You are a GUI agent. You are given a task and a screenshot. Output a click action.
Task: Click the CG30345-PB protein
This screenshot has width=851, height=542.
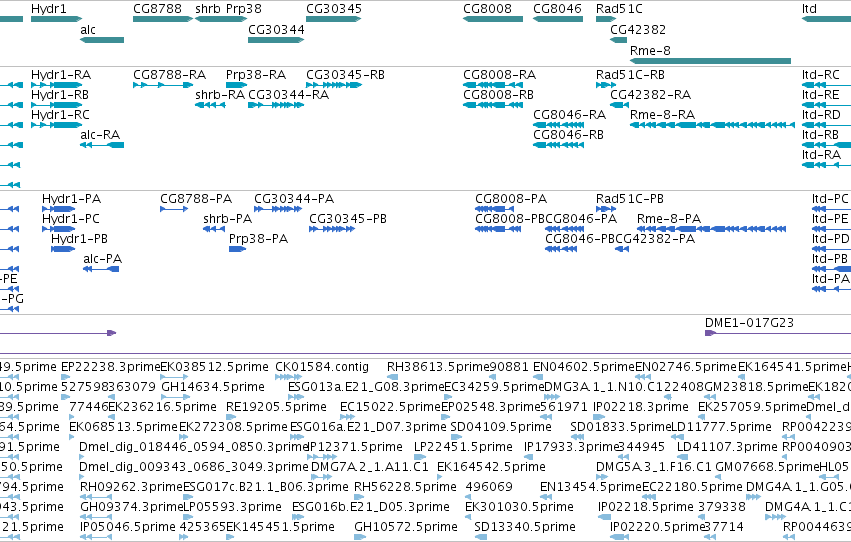pyautogui.click(x=332, y=229)
